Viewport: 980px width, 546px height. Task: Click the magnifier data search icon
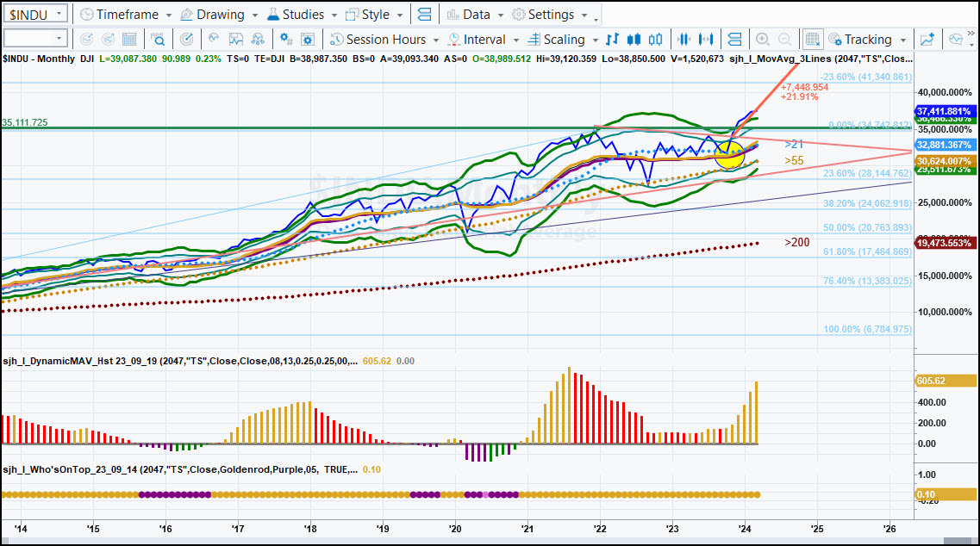[158, 40]
